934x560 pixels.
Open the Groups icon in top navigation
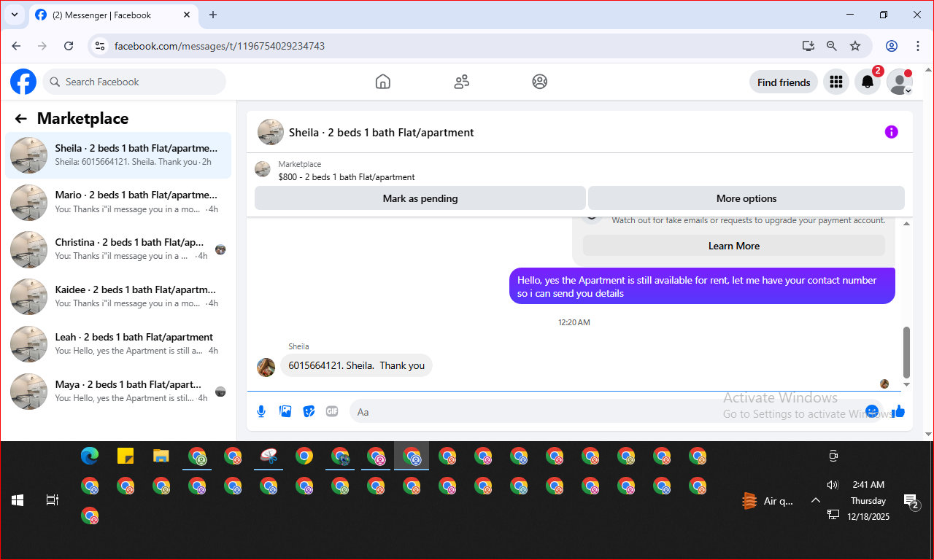tap(540, 82)
